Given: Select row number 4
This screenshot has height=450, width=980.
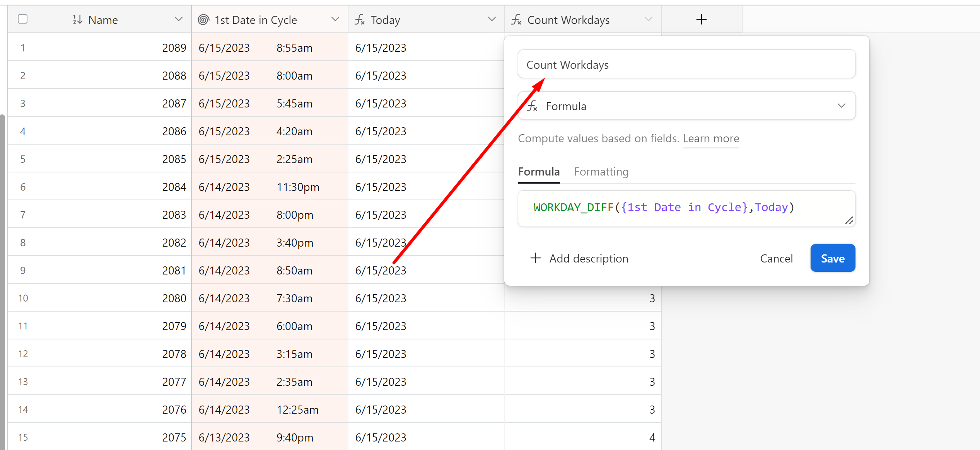Looking at the screenshot, I should (23, 131).
